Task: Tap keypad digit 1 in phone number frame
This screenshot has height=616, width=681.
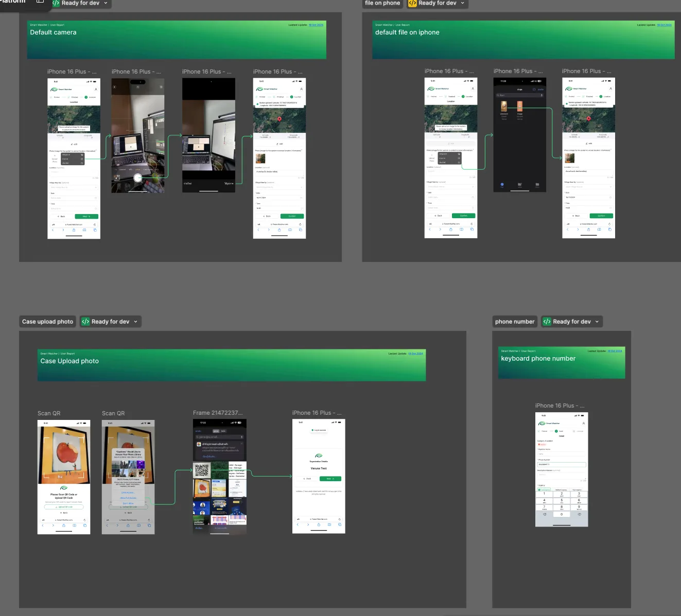Action: (x=544, y=494)
